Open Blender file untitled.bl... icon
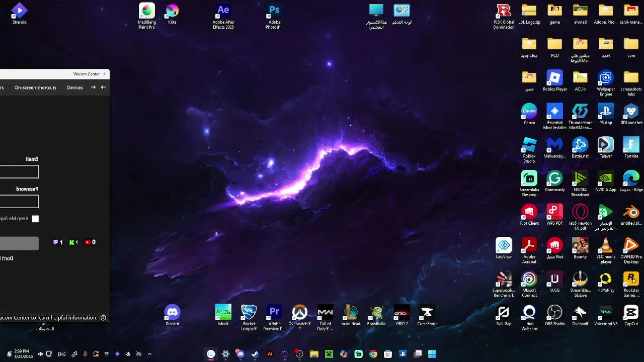The width and height of the screenshot is (644, 362). tap(631, 215)
